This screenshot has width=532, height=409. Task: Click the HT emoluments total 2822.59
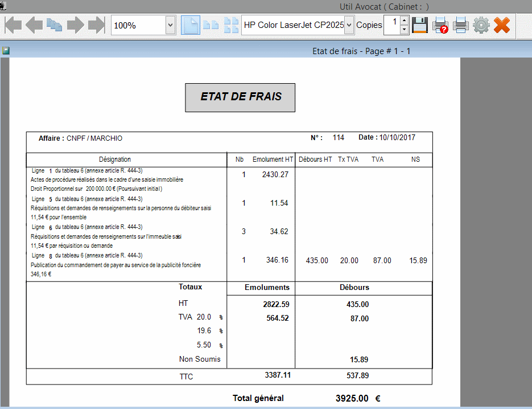tap(276, 304)
